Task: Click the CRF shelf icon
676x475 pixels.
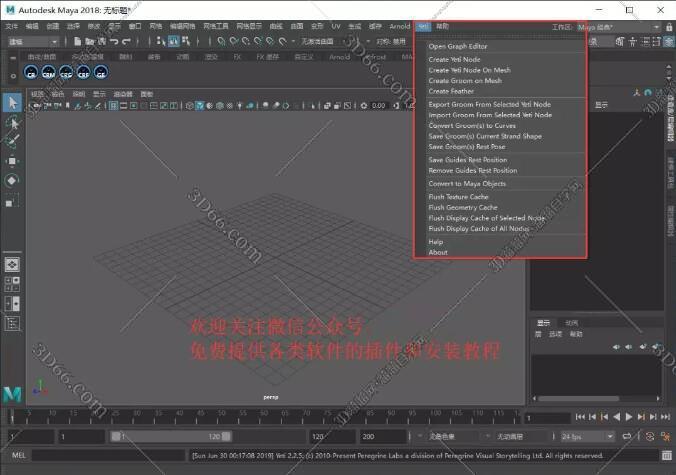Action: [x=83, y=72]
